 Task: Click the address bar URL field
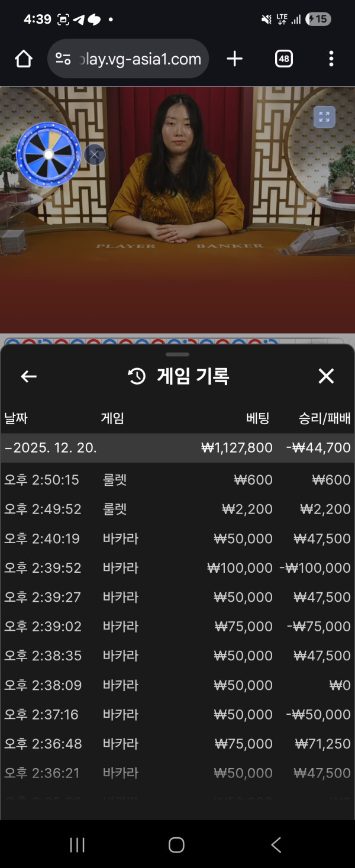click(140, 59)
